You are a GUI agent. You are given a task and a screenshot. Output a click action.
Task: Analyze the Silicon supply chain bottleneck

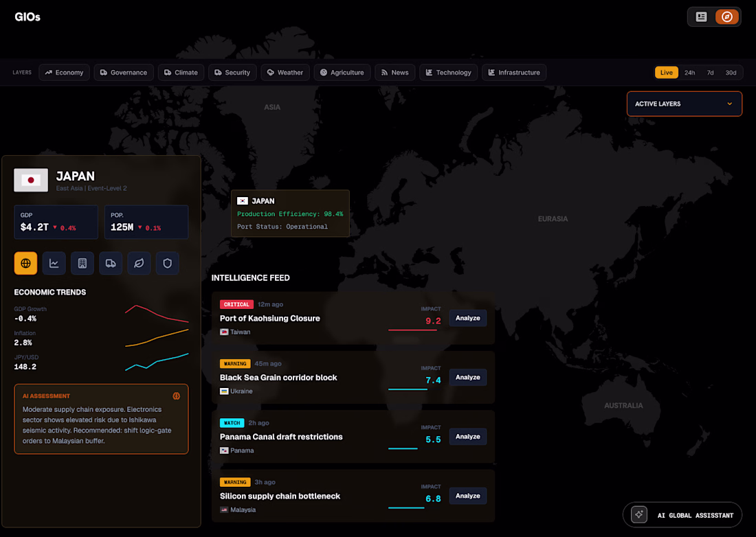click(x=467, y=496)
